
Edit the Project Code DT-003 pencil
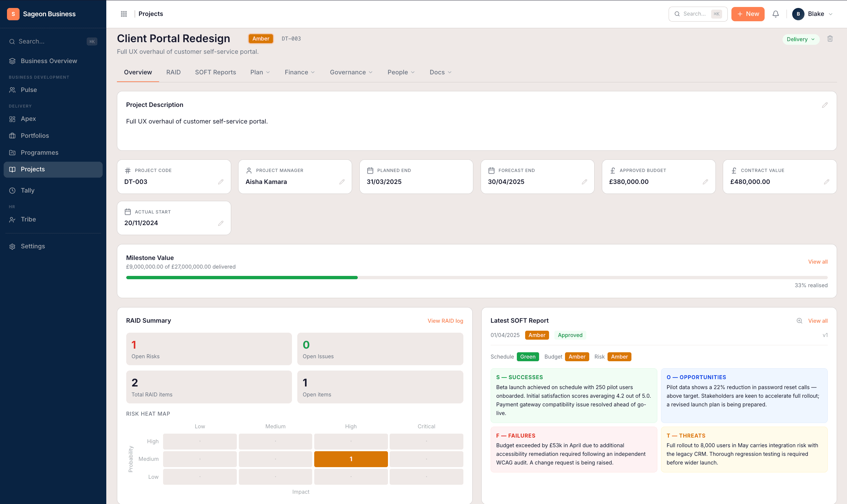coord(221,182)
